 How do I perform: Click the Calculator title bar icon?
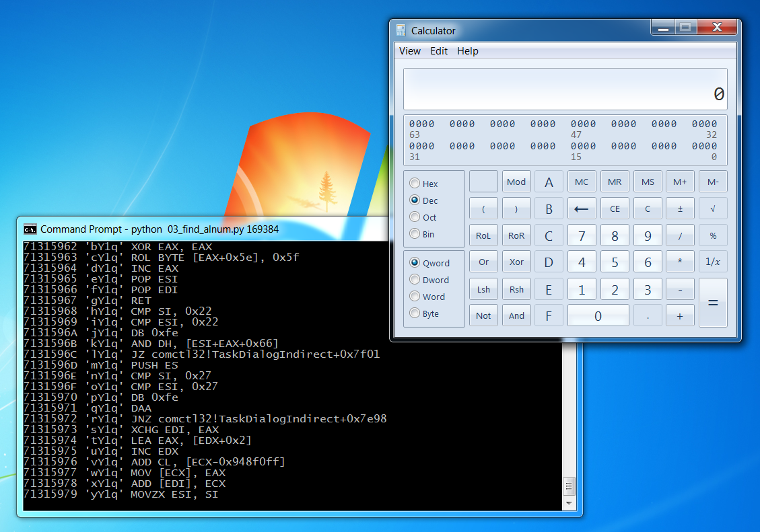coord(401,30)
